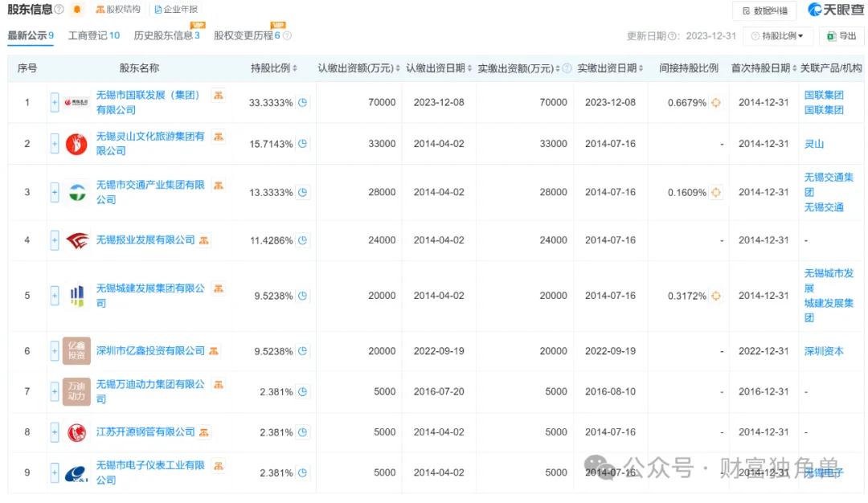Screen dimensions: 868x503
Task: Expand row 9 for 无锡市电子仪表工业
Action: (x=55, y=473)
